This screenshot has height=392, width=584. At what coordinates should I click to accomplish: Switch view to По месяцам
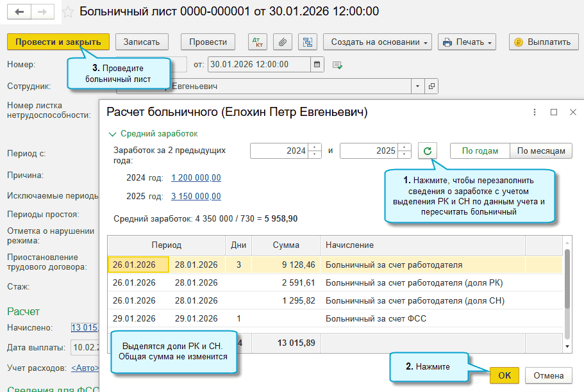(541, 151)
